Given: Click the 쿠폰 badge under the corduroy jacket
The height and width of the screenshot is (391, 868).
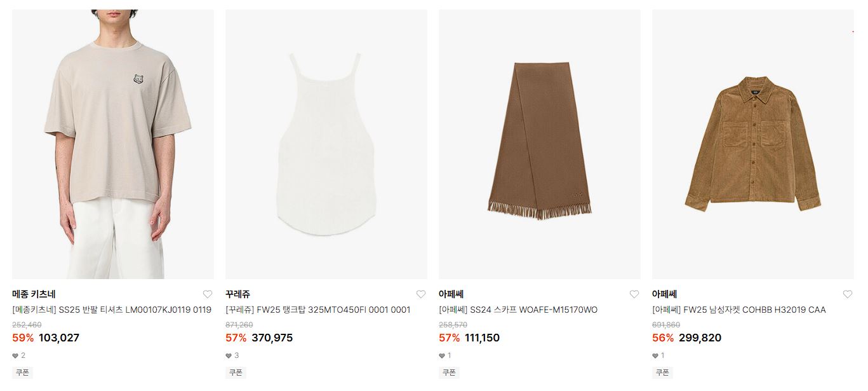Looking at the screenshot, I should 662,373.
